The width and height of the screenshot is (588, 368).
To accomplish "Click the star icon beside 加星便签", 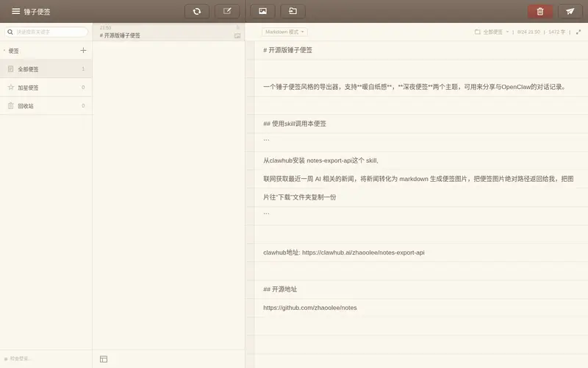I will click(x=10, y=87).
